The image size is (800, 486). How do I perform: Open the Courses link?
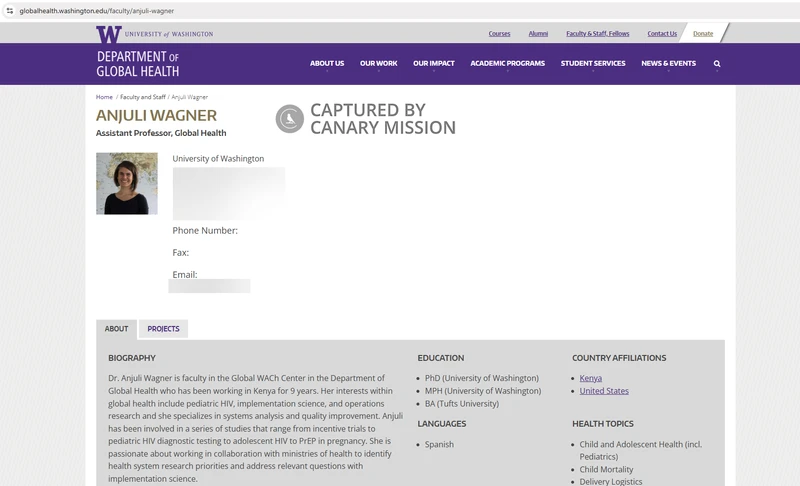pyautogui.click(x=499, y=34)
